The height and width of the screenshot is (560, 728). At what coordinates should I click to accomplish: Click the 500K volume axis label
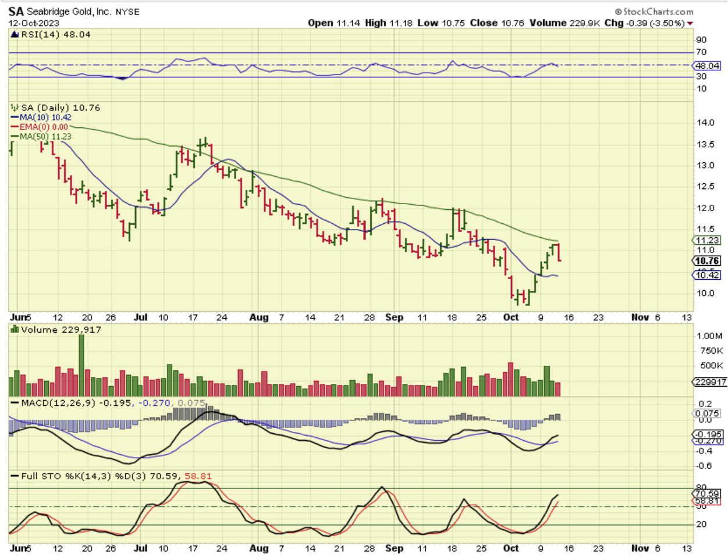[712, 366]
